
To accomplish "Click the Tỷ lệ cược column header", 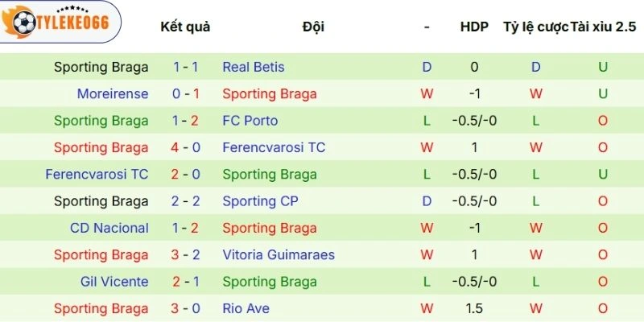I will tap(535, 27).
